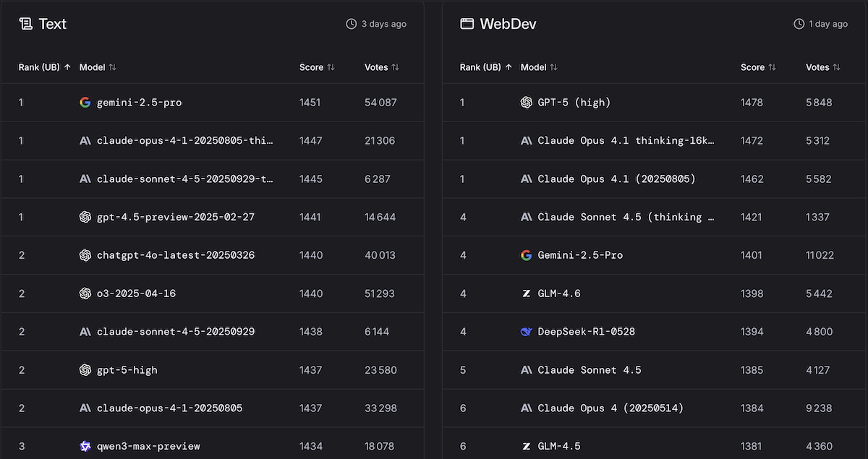The image size is (868, 459).
Task: Click the Text leaderboard scroll icon
Action: point(26,24)
